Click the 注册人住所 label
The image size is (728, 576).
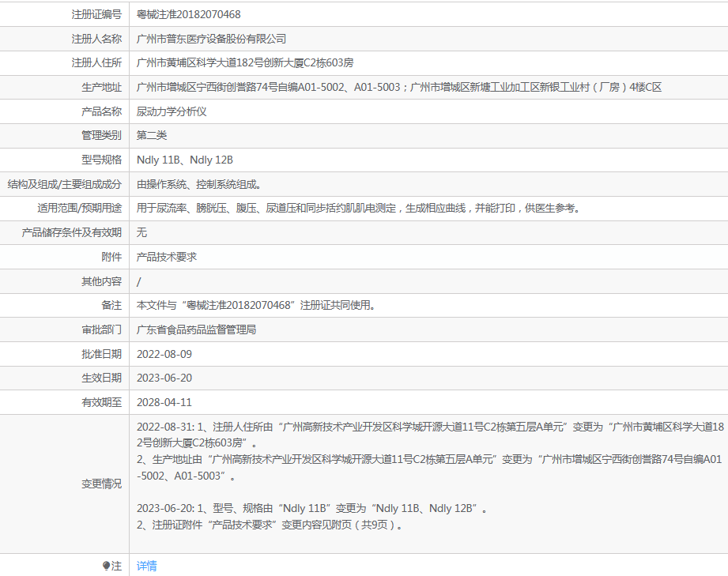96,62
